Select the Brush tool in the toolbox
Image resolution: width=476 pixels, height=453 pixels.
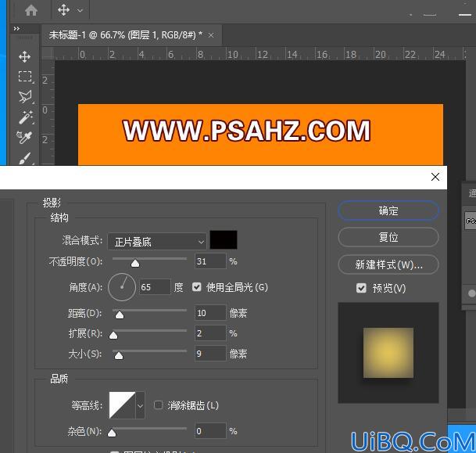(x=25, y=158)
